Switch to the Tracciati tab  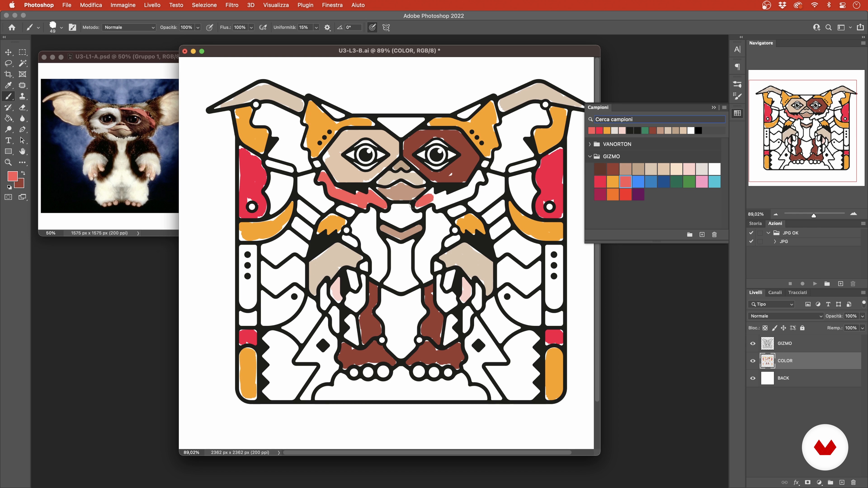click(797, 292)
